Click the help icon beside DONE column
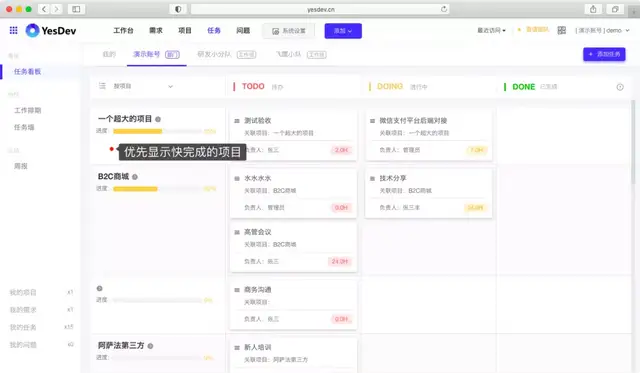Image resolution: width=640 pixels, height=373 pixels. tap(620, 87)
